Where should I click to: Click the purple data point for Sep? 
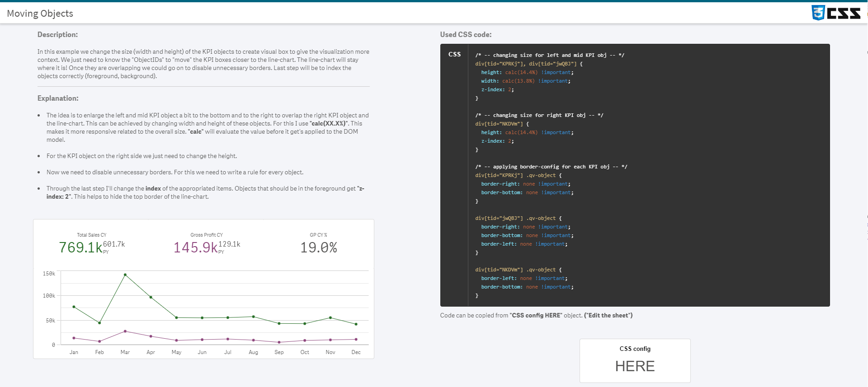click(x=279, y=342)
